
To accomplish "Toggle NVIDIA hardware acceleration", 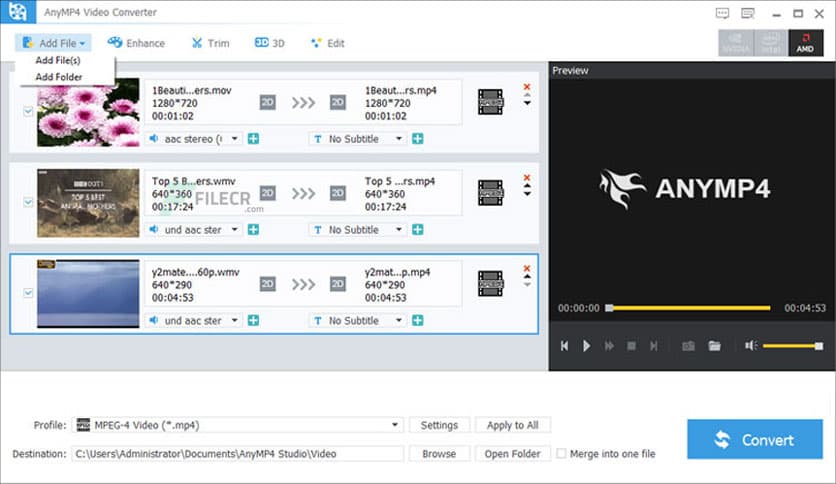I will 736,43.
